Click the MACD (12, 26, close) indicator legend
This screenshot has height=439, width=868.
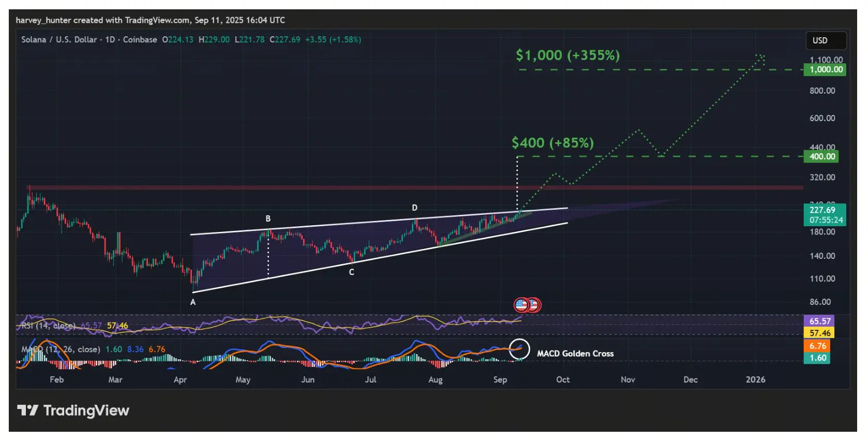coord(61,349)
